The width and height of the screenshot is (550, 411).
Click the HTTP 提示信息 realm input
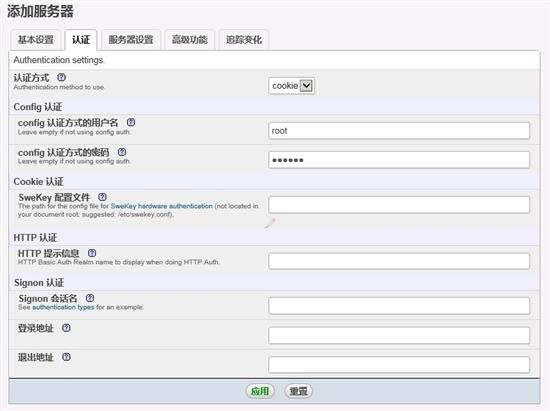[399, 261]
